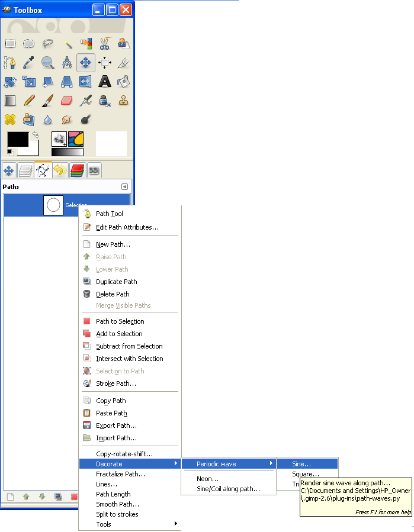Select the Measure compass tool
Viewport: 414px width, 532px height.
pyautogui.click(x=67, y=62)
